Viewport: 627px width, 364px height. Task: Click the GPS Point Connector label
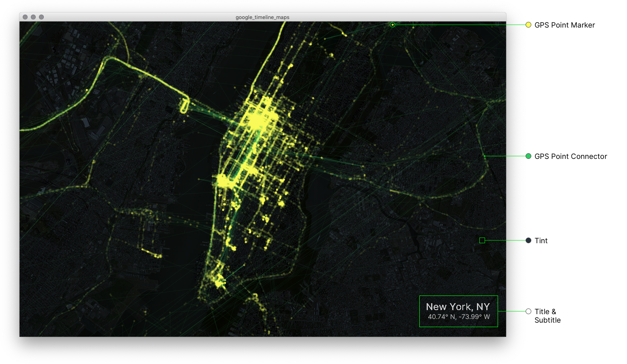tap(571, 156)
